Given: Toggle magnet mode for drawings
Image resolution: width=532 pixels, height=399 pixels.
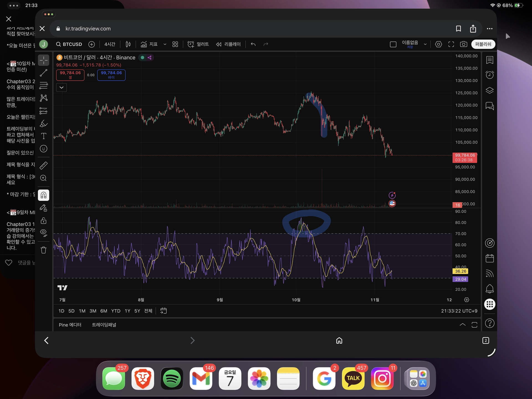Looking at the screenshot, I should click(44, 195).
